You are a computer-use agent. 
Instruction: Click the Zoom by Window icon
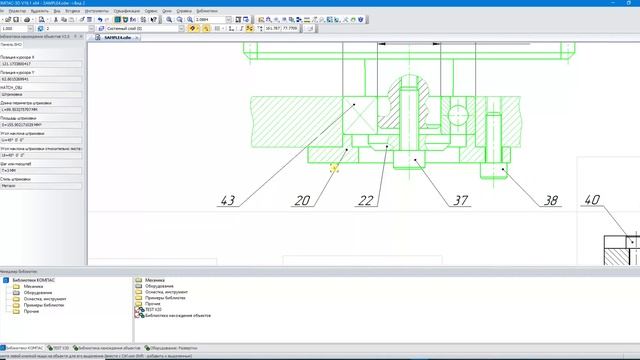tap(180, 20)
